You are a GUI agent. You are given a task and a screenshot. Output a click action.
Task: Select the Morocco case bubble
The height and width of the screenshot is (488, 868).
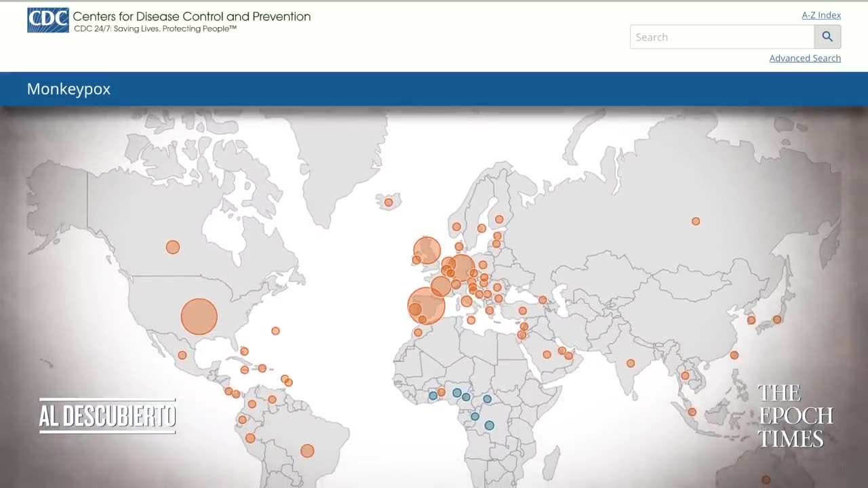(x=418, y=333)
